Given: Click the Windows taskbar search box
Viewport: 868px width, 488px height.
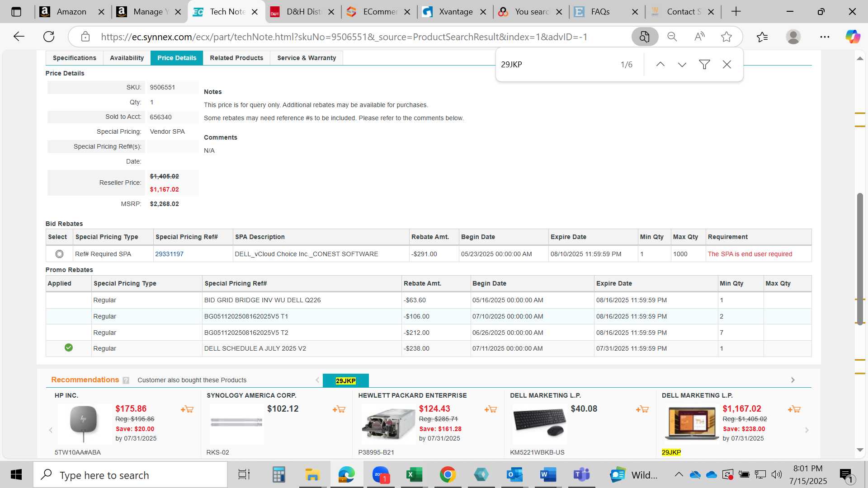Looking at the screenshot, I should tap(130, 475).
